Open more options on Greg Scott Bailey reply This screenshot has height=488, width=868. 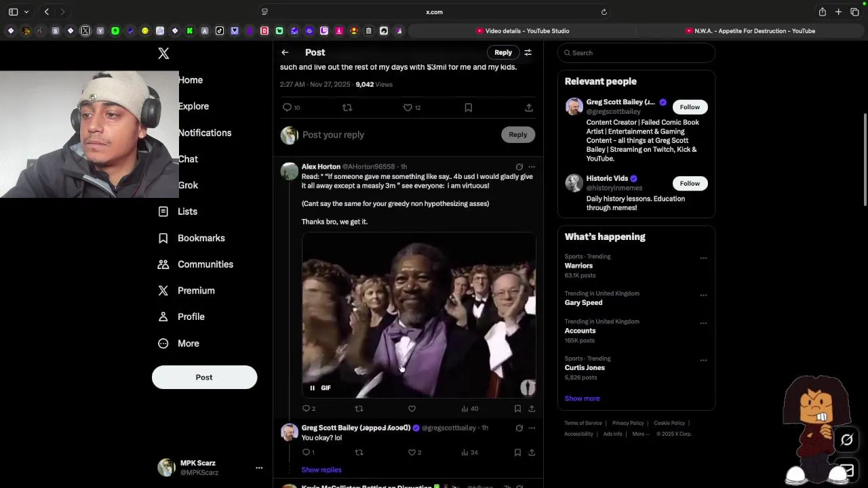[x=532, y=428]
